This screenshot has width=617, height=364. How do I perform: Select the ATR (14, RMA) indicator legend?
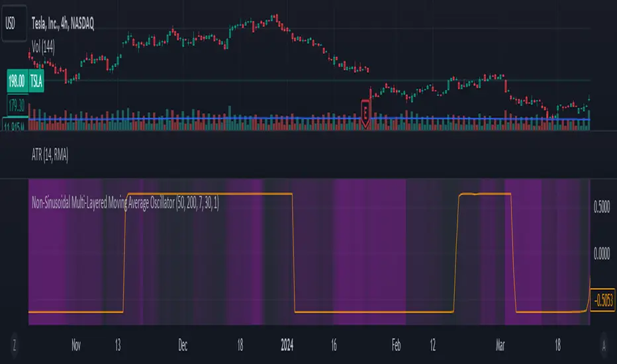pyautogui.click(x=50, y=156)
